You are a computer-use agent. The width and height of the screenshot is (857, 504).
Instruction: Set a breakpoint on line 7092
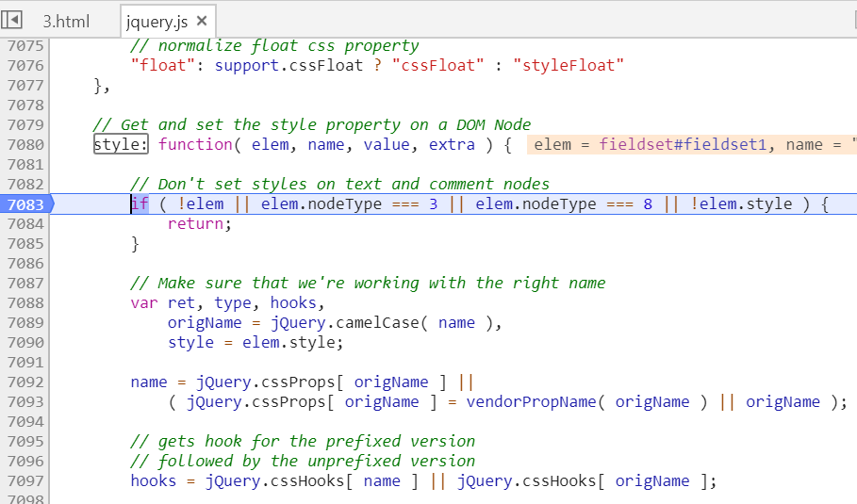pos(25,382)
